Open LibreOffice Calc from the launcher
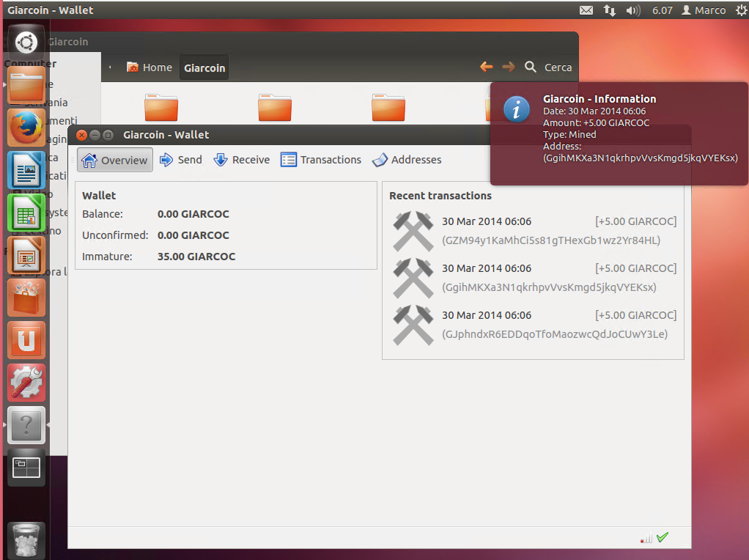The width and height of the screenshot is (749, 560). tap(26, 213)
